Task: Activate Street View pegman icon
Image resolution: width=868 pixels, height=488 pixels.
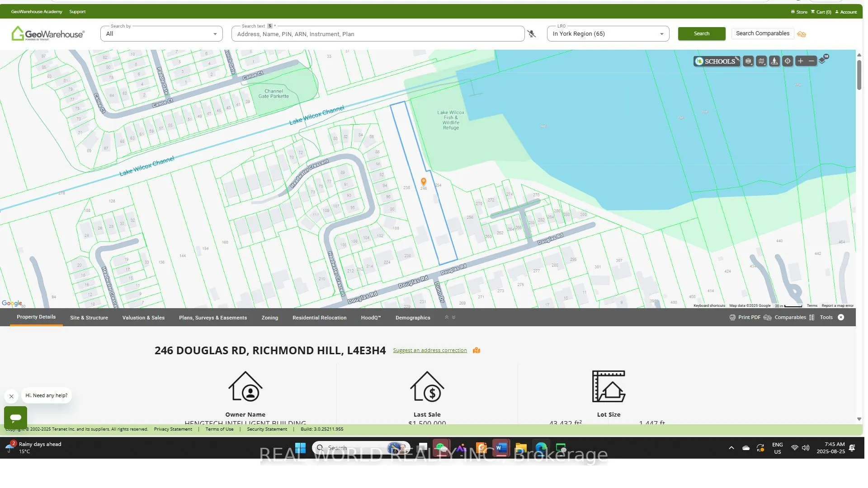Action: 774,61
